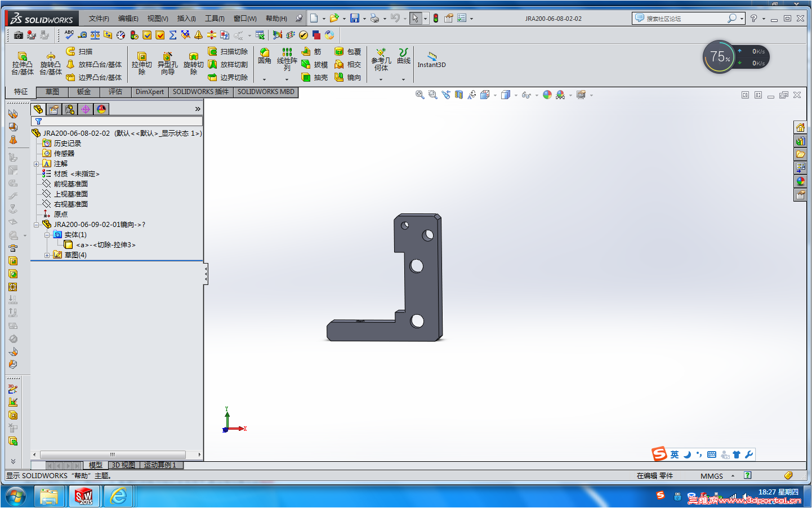Choose the 拔模 draft tool

pyautogui.click(x=314, y=65)
